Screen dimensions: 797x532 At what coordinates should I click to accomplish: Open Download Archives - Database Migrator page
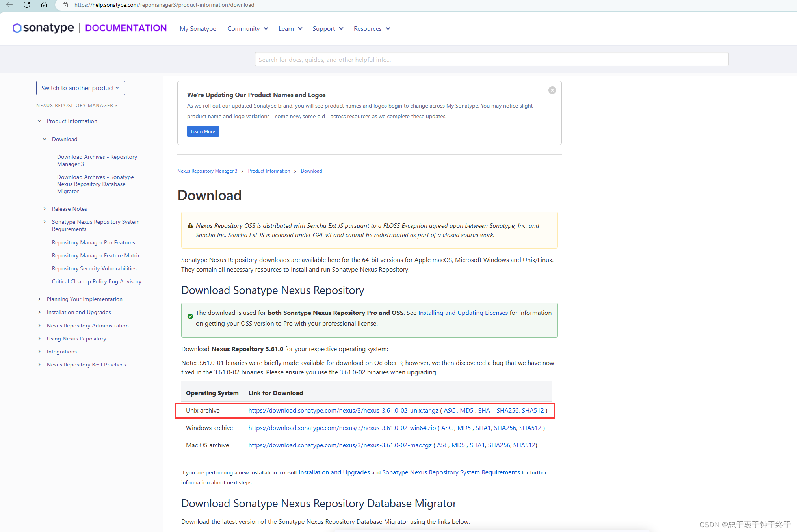(x=95, y=184)
